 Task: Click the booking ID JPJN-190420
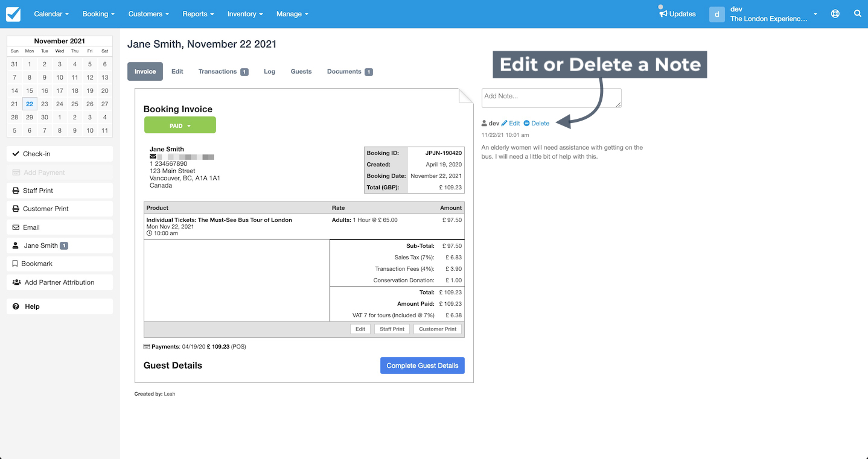pyautogui.click(x=444, y=153)
